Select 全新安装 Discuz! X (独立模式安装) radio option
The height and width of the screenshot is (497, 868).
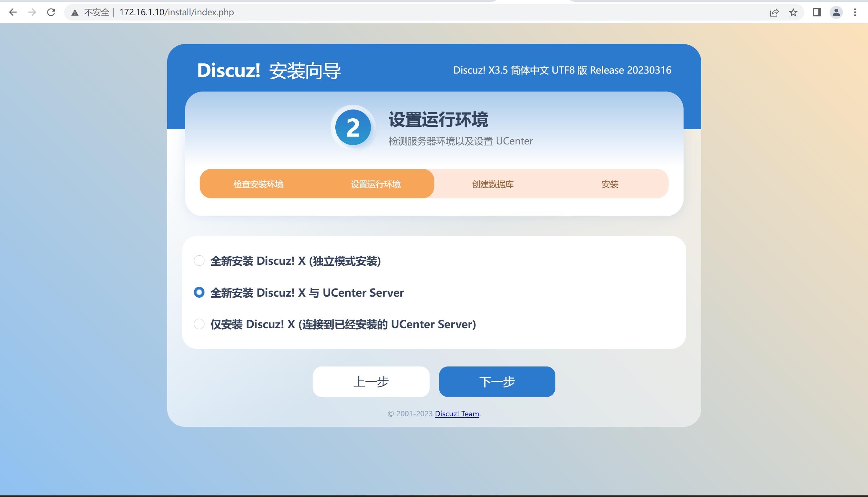click(199, 261)
